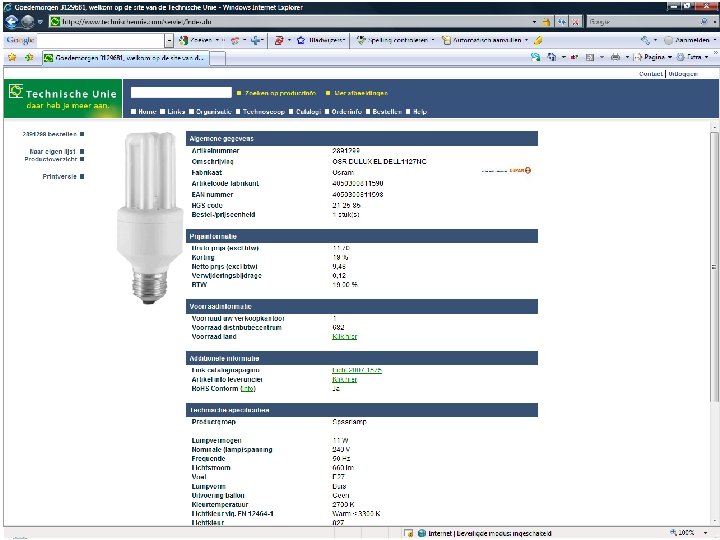Open the Google toolbar search dropdown
The width and height of the screenshot is (720, 540).
169,40
